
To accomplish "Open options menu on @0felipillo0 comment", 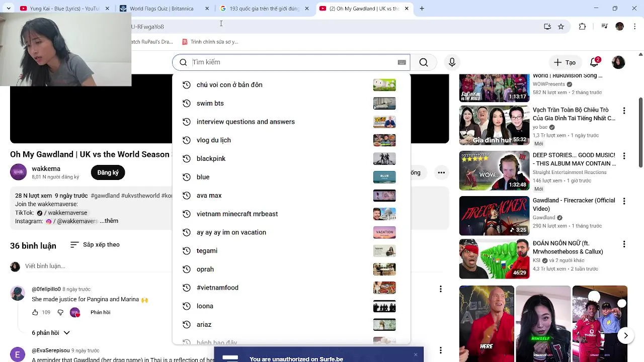I will [441, 289].
